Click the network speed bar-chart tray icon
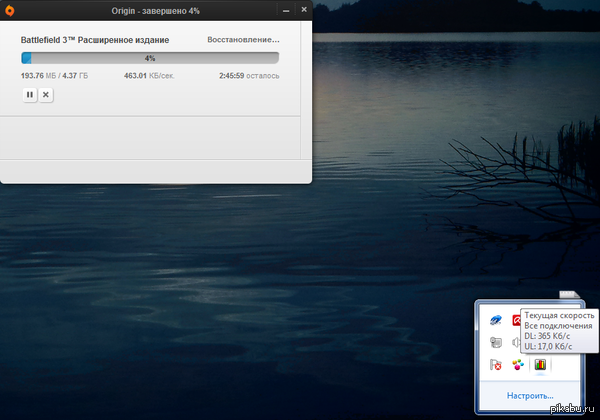 click(540, 365)
